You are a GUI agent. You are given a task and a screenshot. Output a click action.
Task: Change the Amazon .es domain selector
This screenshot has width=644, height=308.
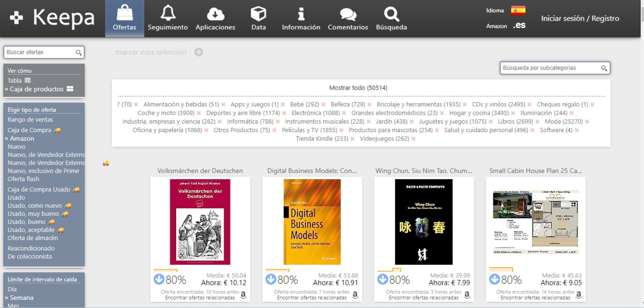519,26
